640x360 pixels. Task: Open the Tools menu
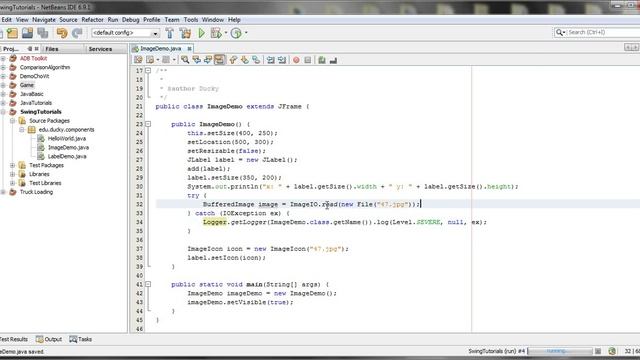[191, 20]
